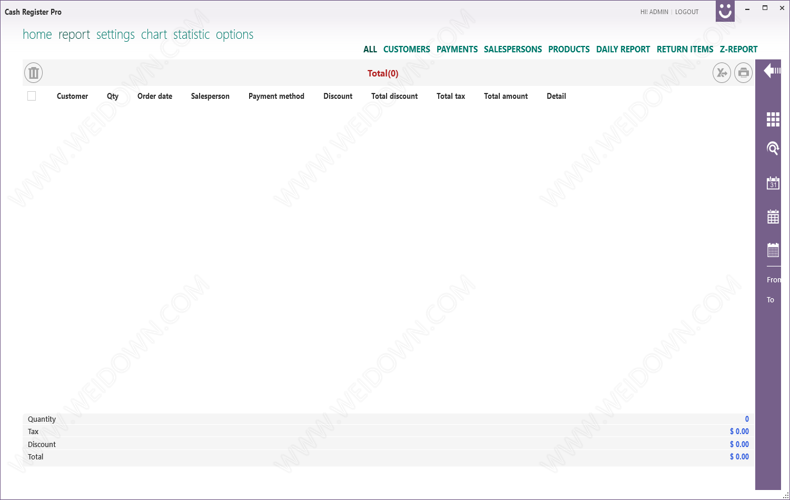Click the Detail column header
Viewport: 790px width, 500px height.
pyautogui.click(x=556, y=96)
